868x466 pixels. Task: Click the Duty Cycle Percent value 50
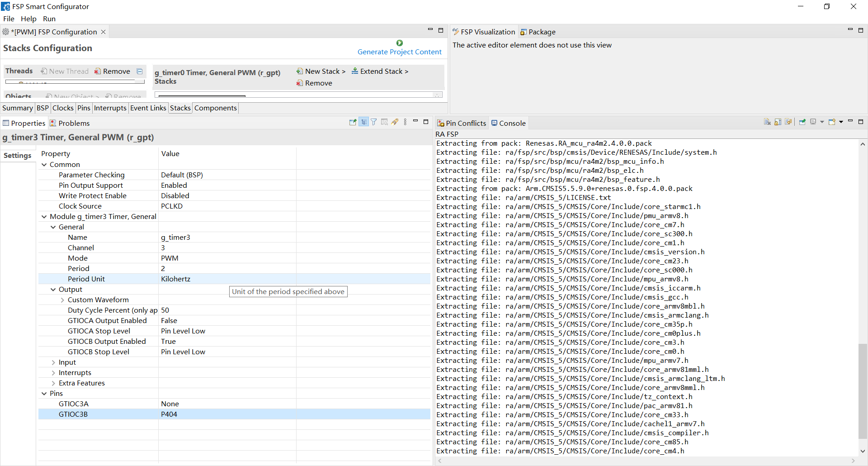227,310
